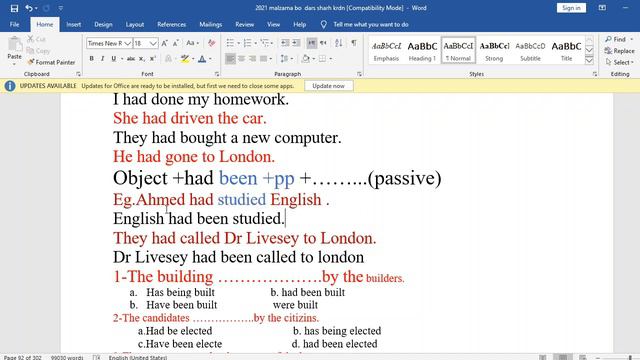Align paragraph to the right
This screenshot has width=640, height=360.
click(253, 59)
